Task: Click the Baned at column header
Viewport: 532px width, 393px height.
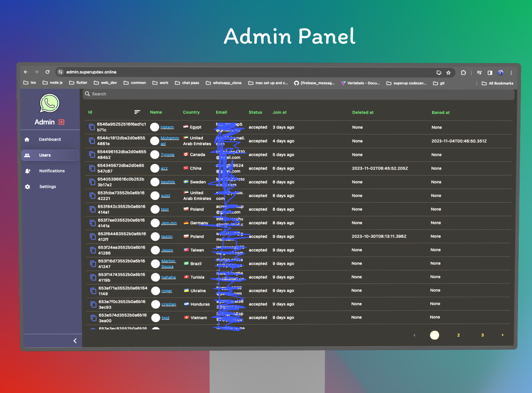Action: click(440, 113)
